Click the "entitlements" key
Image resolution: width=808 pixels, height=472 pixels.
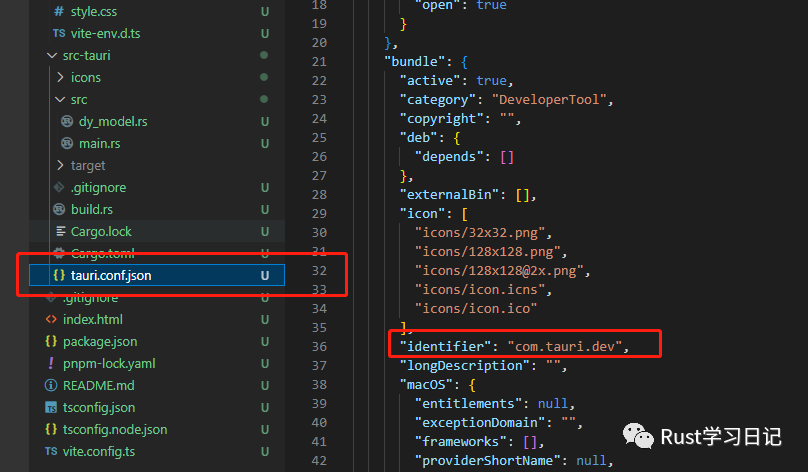point(468,403)
